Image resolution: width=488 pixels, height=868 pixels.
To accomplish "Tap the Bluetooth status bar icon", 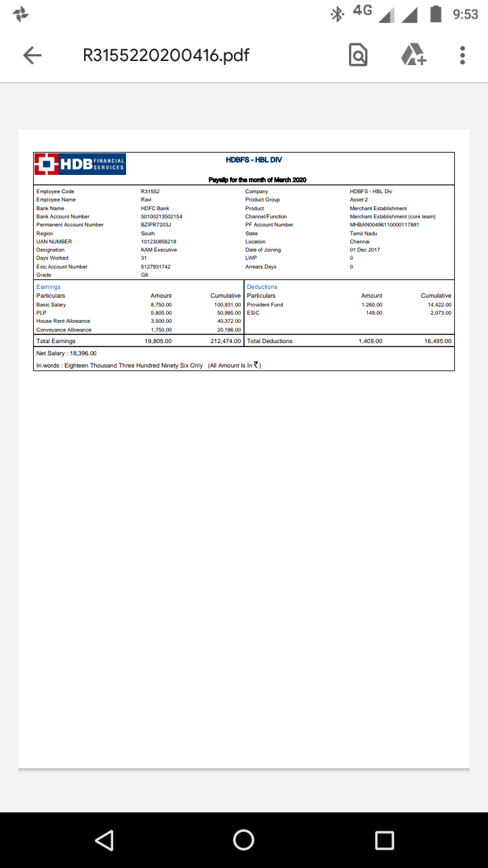I will 336,14.
